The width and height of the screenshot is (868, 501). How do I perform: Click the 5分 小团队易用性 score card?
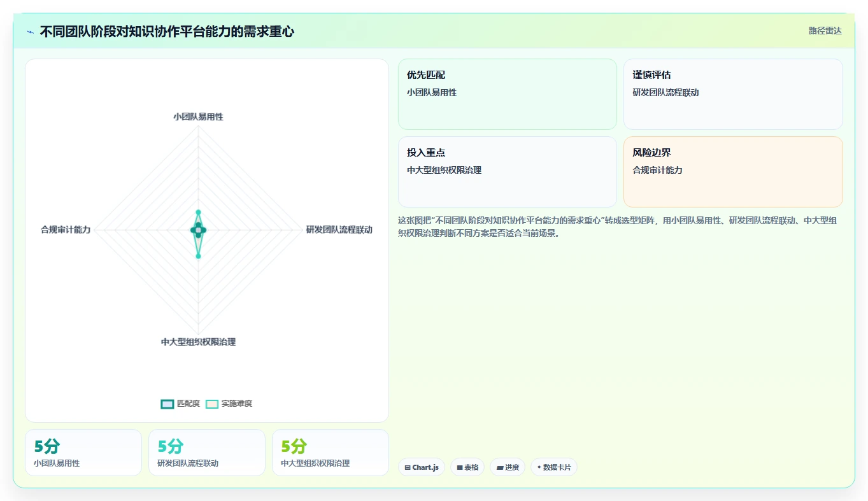pos(83,453)
